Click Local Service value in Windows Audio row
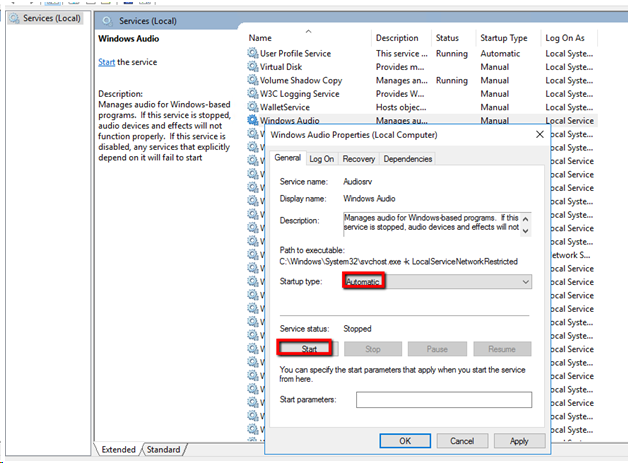Viewport: 628px width, 463px height. click(569, 121)
